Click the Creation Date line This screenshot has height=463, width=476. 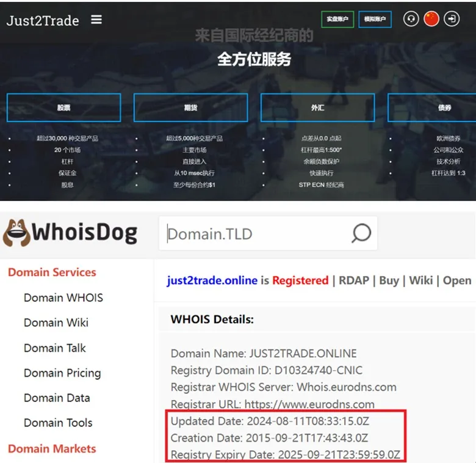click(x=269, y=438)
